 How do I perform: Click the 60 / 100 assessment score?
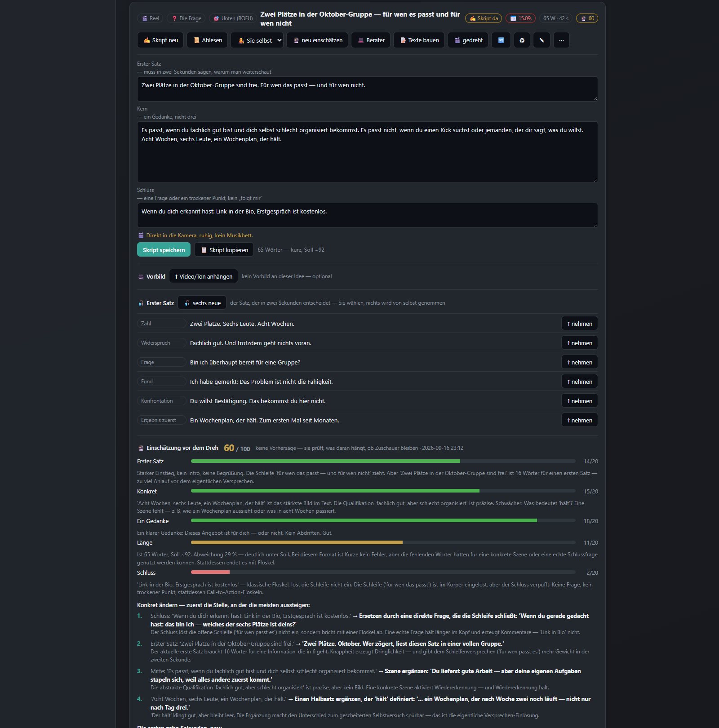tap(237, 448)
